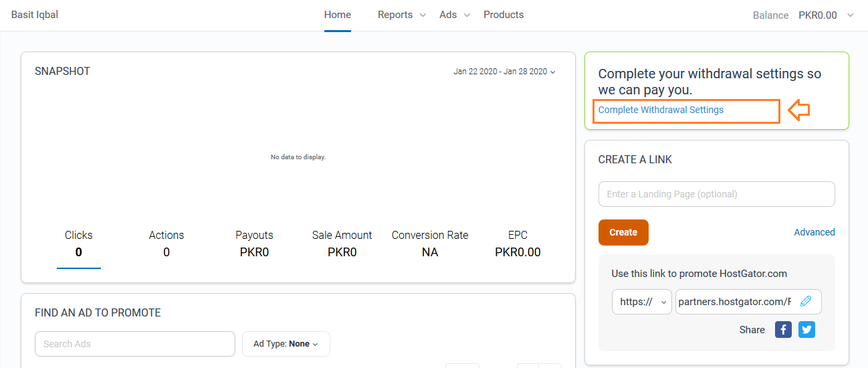
Task: Select the partners.hostgator.com link field
Action: [748, 302]
